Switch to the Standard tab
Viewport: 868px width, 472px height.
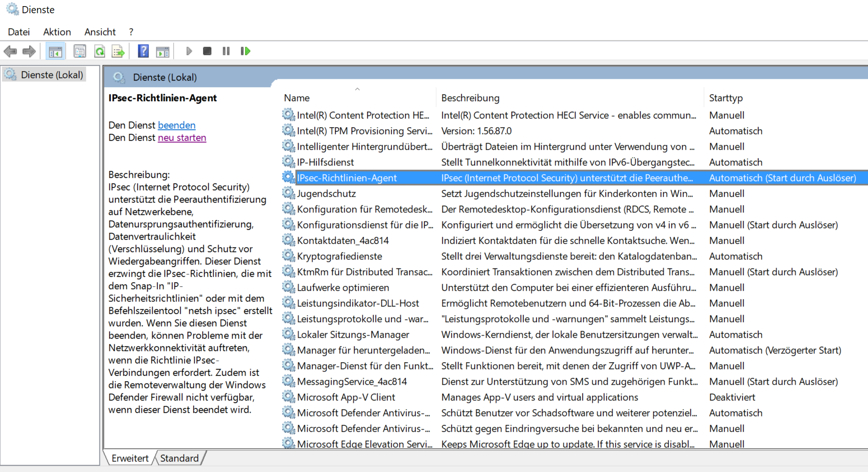click(179, 458)
